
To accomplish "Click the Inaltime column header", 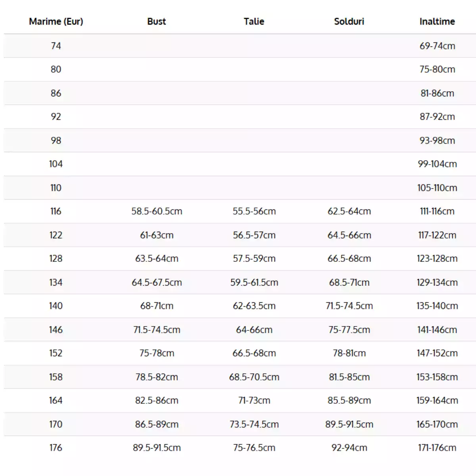I will [437, 21].
